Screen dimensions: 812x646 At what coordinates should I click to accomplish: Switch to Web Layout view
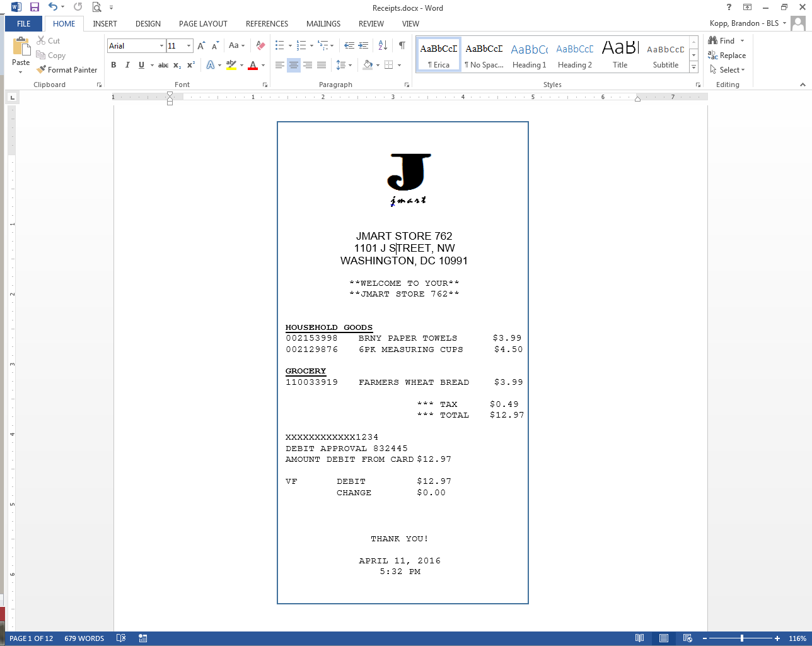[x=688, y=638]
